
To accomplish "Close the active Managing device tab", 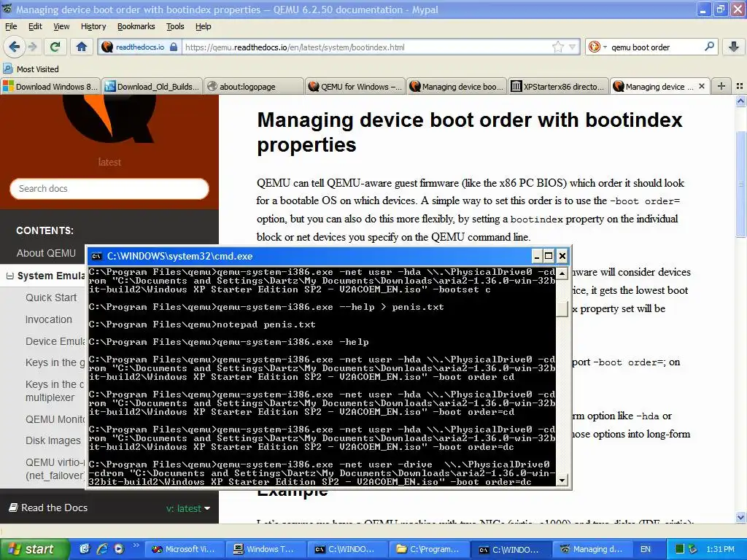I will click(701, 86).
